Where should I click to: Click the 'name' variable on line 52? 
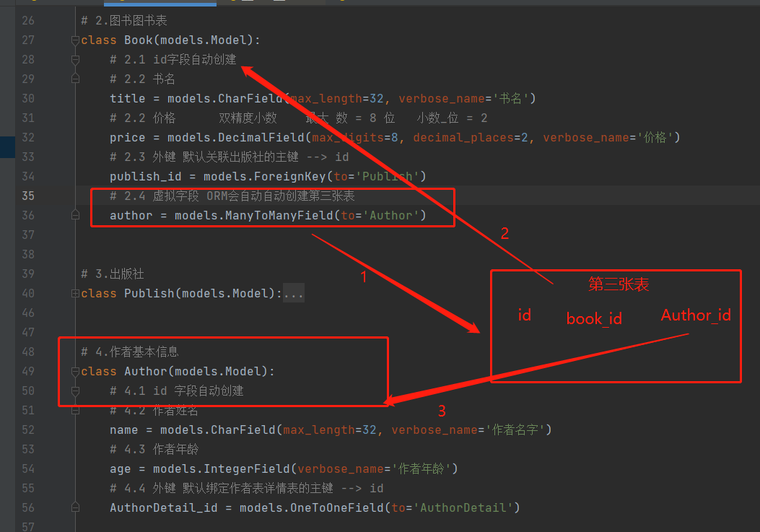[x=123, y=429]
